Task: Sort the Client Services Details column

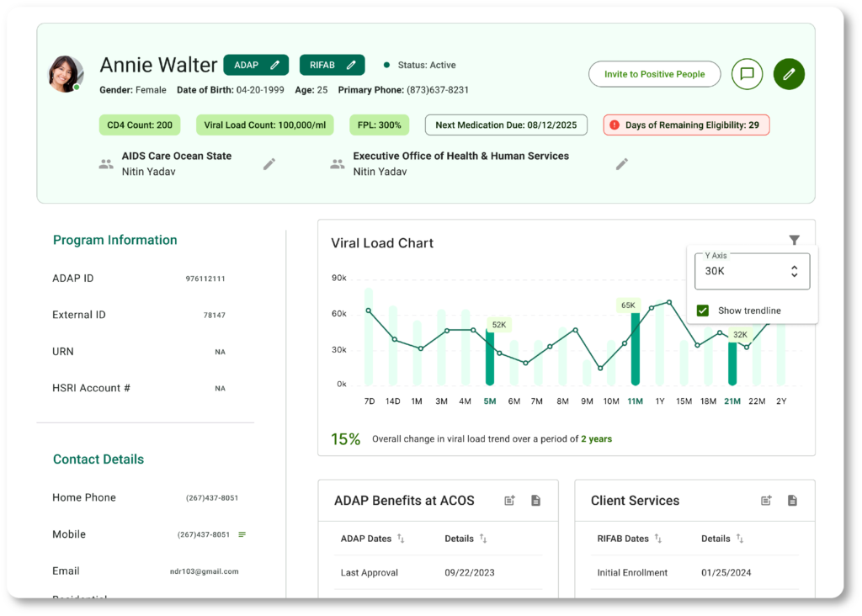Action: tap(740, 539)
